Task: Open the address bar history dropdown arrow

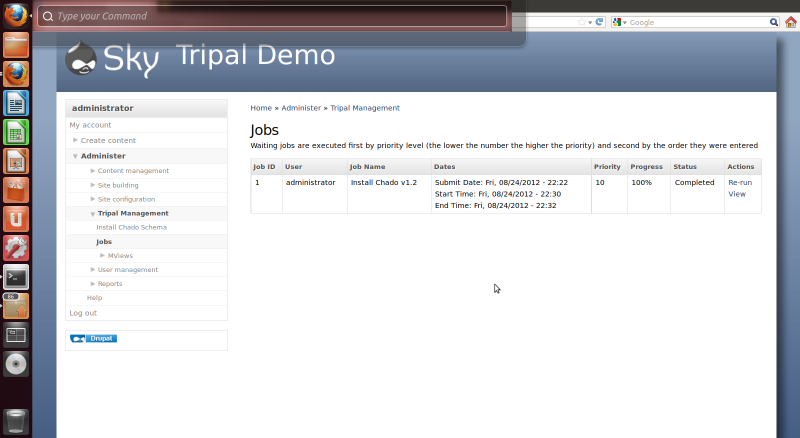Action: coord(590,22)
